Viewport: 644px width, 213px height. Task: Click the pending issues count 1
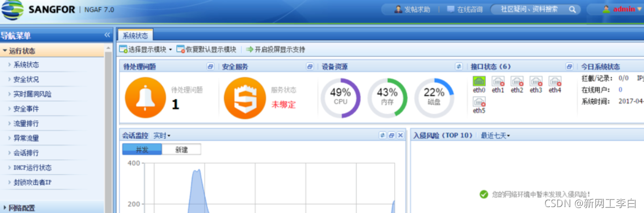click(176, 105)
